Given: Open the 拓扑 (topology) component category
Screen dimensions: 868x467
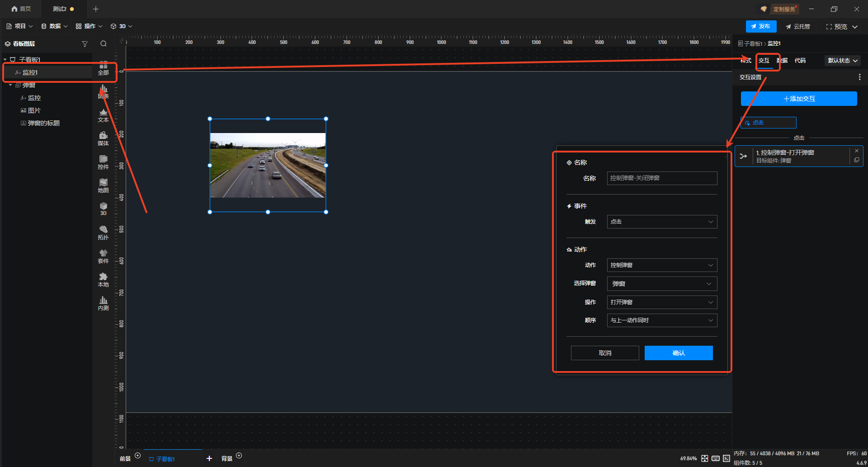Looking at the screenshot, I should pyautogui.click(x=103, y=233).
